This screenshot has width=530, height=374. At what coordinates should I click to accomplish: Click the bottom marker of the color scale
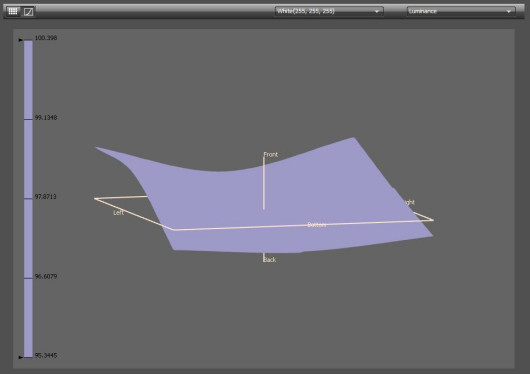click(x=21, y=357)
